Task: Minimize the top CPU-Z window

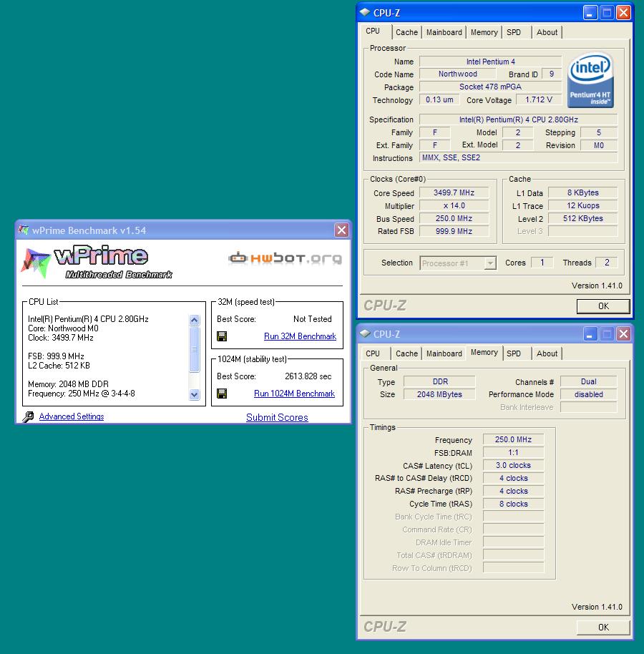Action: pos(590,13)
